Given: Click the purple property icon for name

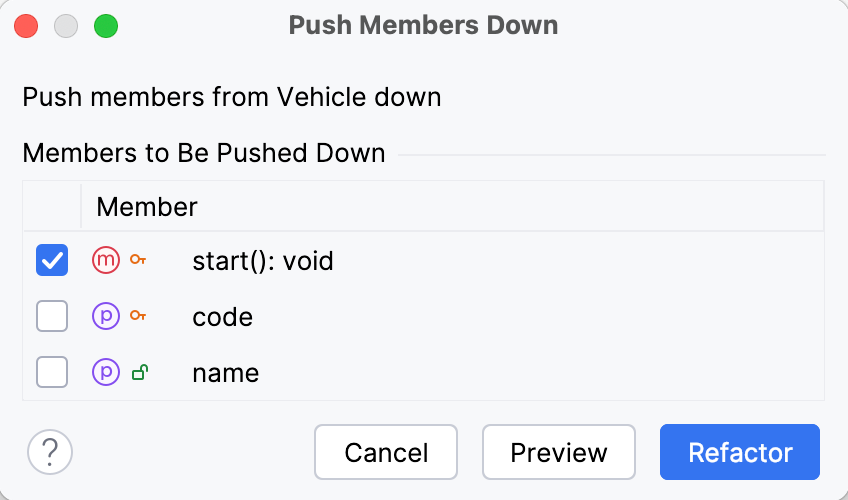Looking at the screenshot, I should pos(106,373).
